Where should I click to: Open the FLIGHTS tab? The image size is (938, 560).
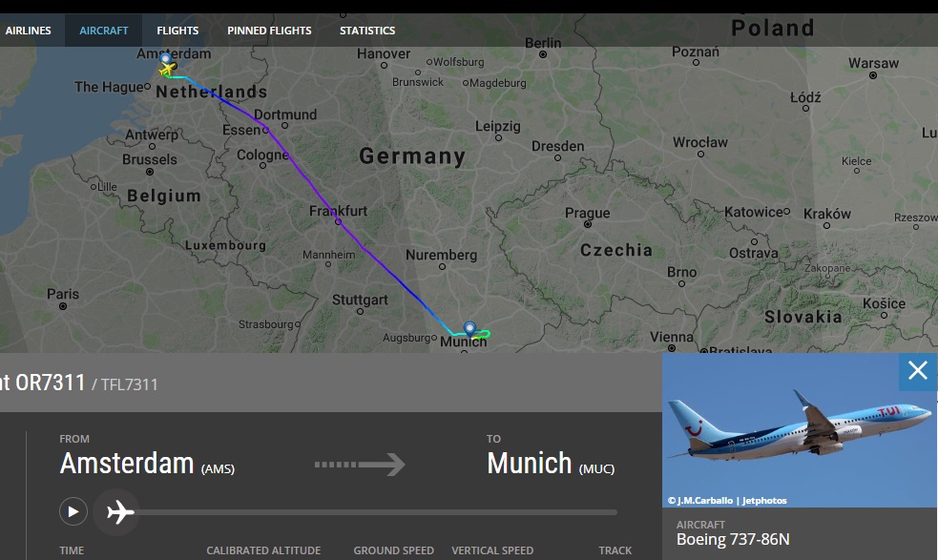pos(177,31)
